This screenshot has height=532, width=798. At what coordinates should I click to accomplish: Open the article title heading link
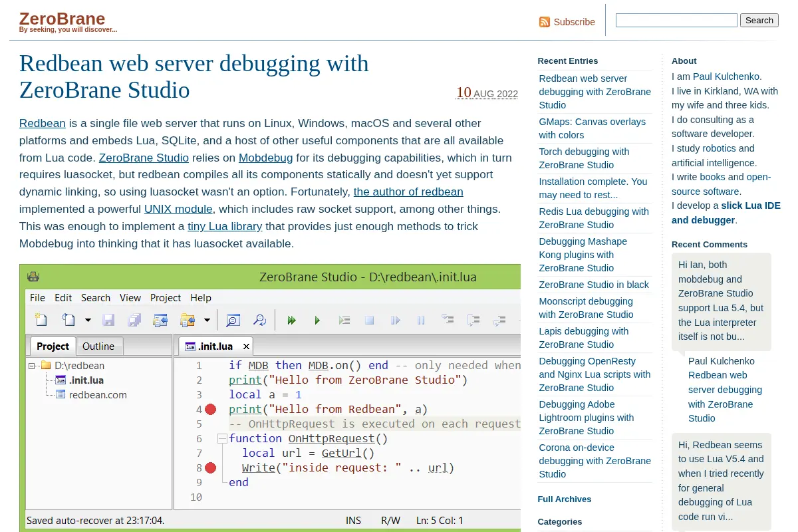coord(194,76)
